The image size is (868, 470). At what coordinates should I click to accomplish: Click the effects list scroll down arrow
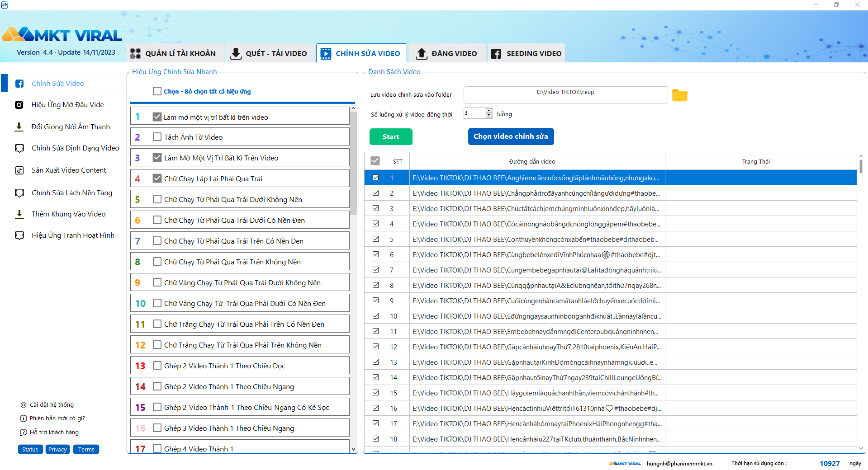pos(353,450)
